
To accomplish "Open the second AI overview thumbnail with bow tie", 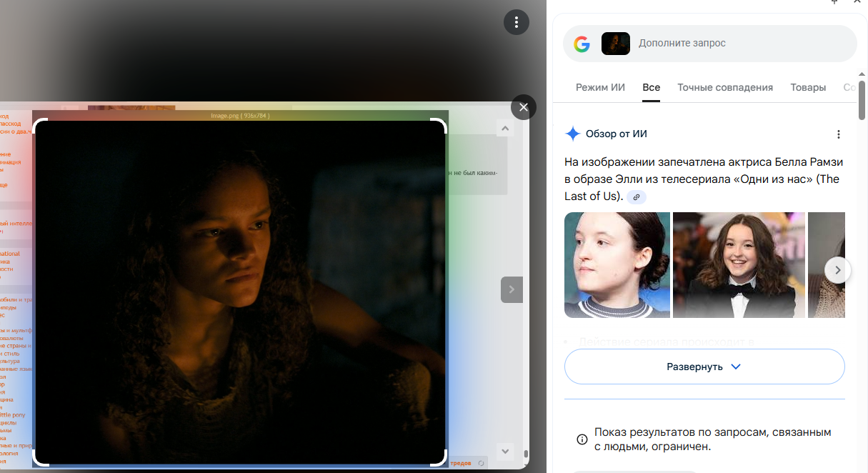I will point(739,265).
